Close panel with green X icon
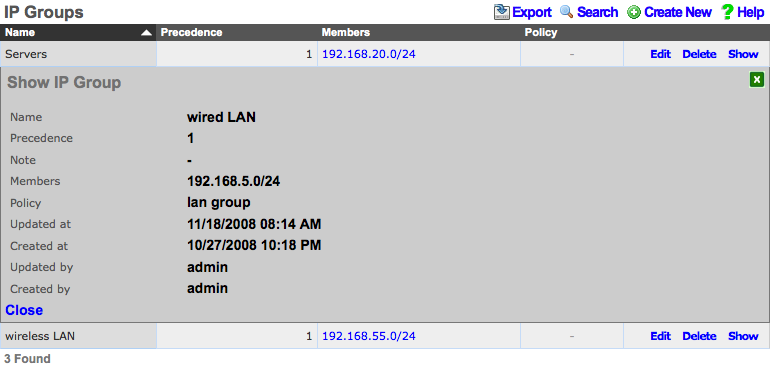This screenshot has width=770, height=367. [757, 80]
